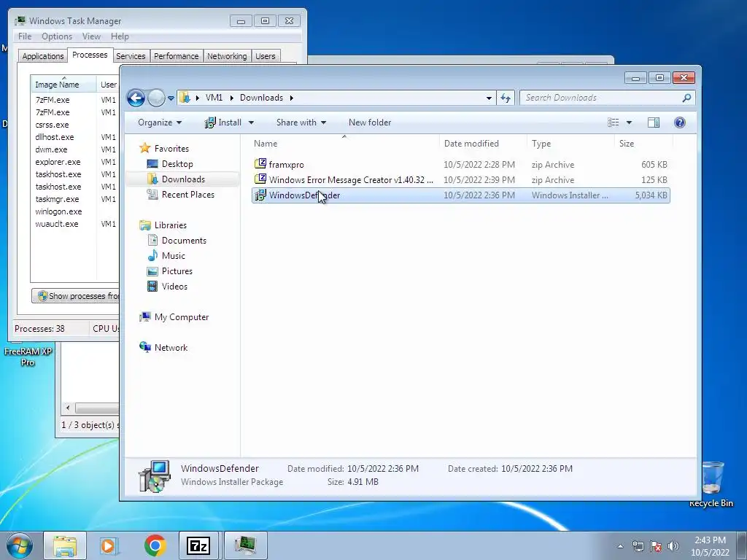Click the installer package icon in details pane

pos(155,475)
